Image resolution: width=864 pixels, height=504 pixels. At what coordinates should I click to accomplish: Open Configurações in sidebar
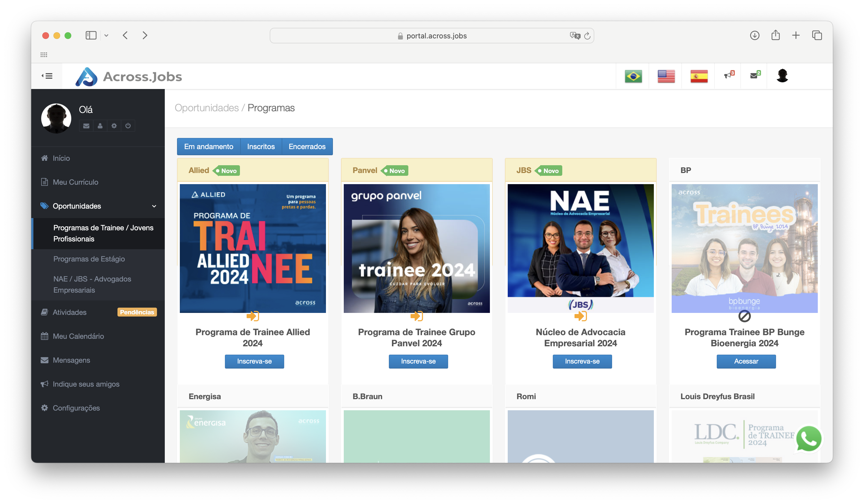98,408
